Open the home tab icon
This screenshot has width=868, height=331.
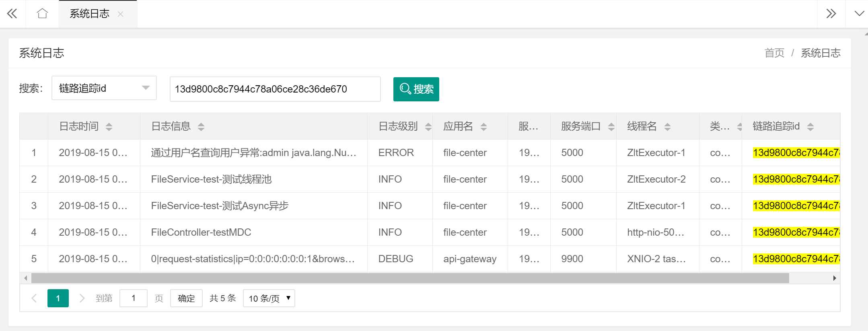pos(42,14)
